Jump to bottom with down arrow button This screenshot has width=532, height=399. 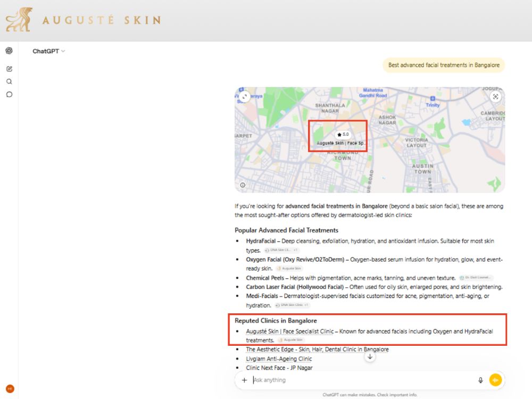[370, 356]
